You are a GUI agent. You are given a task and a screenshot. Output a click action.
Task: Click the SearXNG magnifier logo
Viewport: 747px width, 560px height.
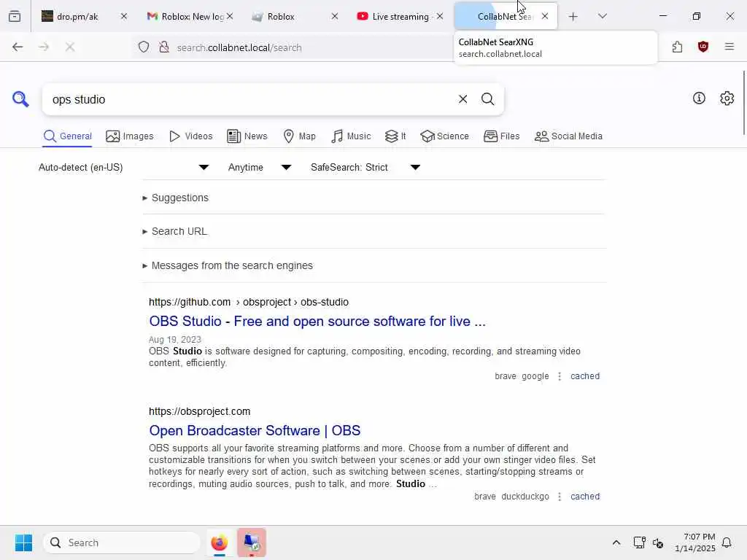pyautogui.click(x=20, y=99)
